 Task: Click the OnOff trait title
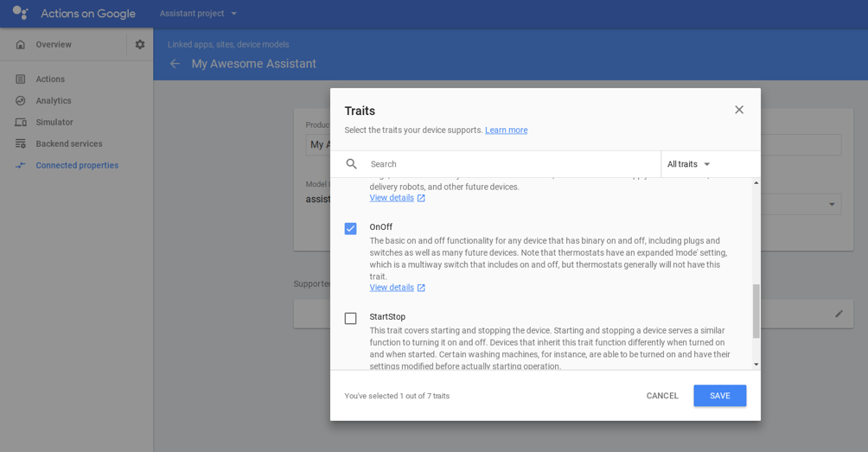pos(381,226)
